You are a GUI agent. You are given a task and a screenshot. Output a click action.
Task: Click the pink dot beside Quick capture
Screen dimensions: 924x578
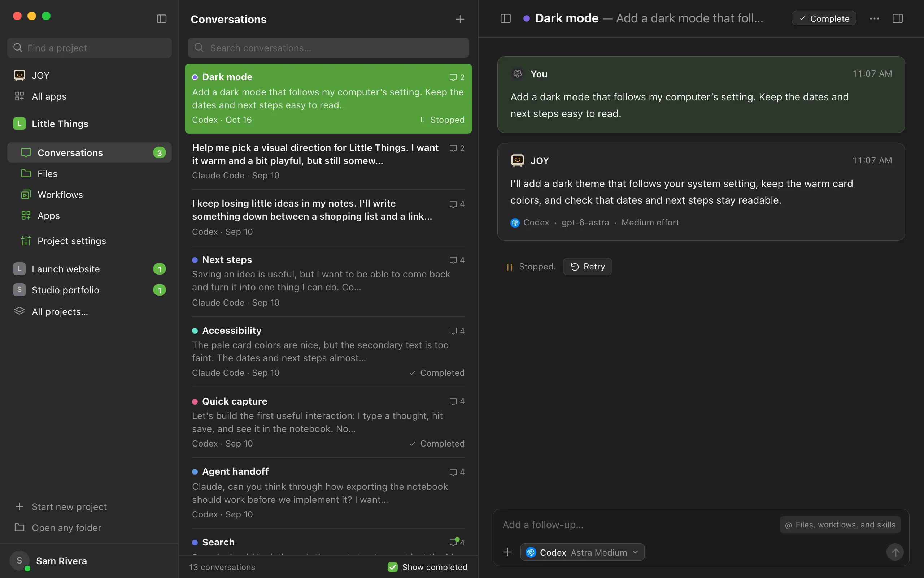click(x=195, y=401)
